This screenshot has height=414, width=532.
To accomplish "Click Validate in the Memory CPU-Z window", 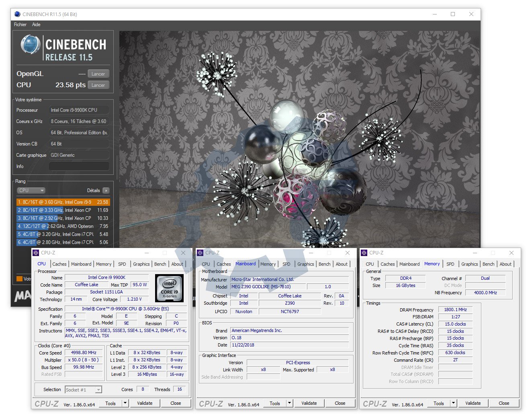I will coord(473,403).
